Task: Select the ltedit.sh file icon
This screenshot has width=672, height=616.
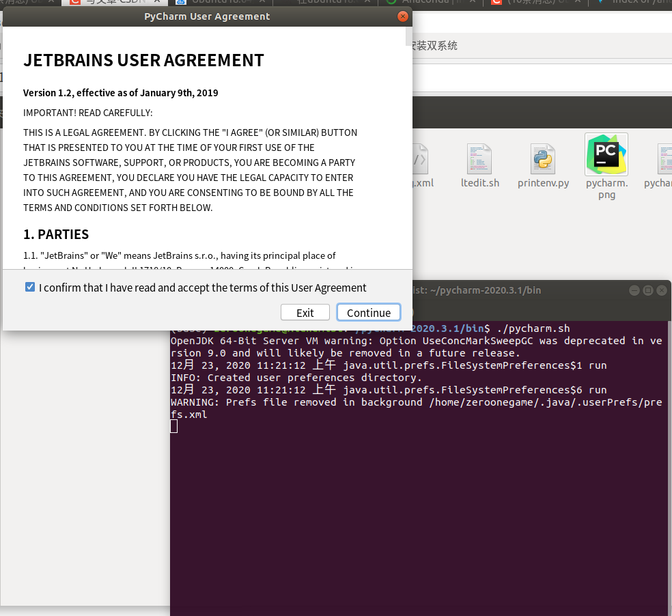Action: pyautogui.click(x=479, y=158)
